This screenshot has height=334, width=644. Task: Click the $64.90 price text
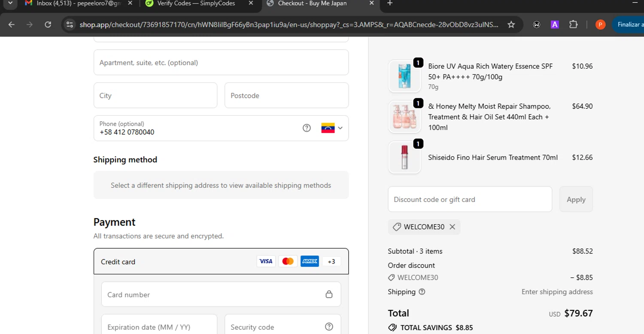(x=582, y=106)
